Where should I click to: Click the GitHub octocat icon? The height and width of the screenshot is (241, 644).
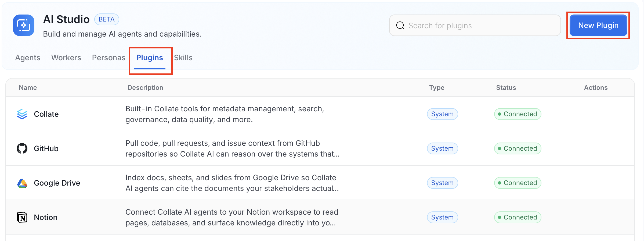22,148
